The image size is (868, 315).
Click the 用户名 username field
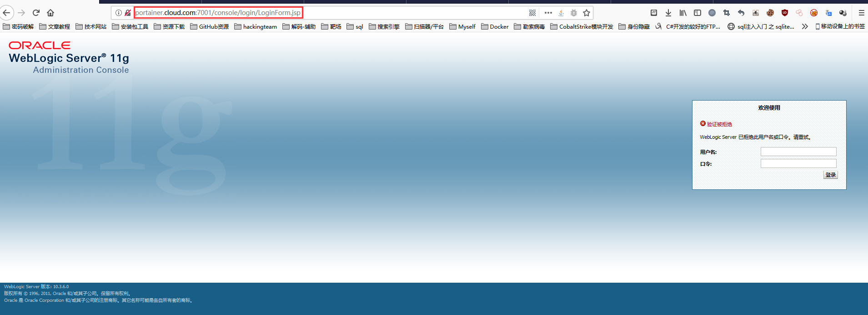click(798, 152)
